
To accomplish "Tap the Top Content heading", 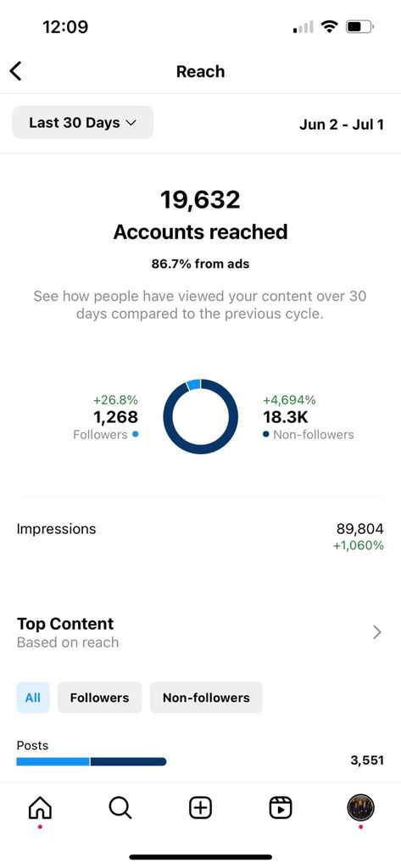I will pyautogui.click(x=65, y=623).
